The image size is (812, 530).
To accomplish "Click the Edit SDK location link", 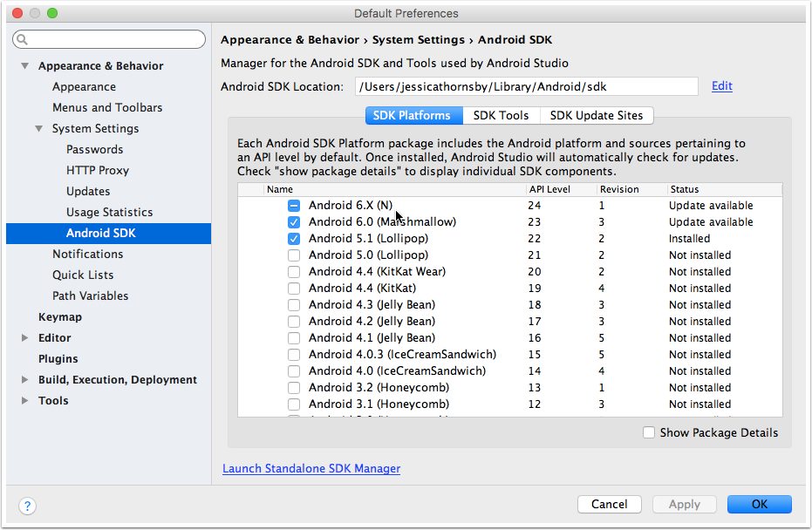I will pos(722,86).
